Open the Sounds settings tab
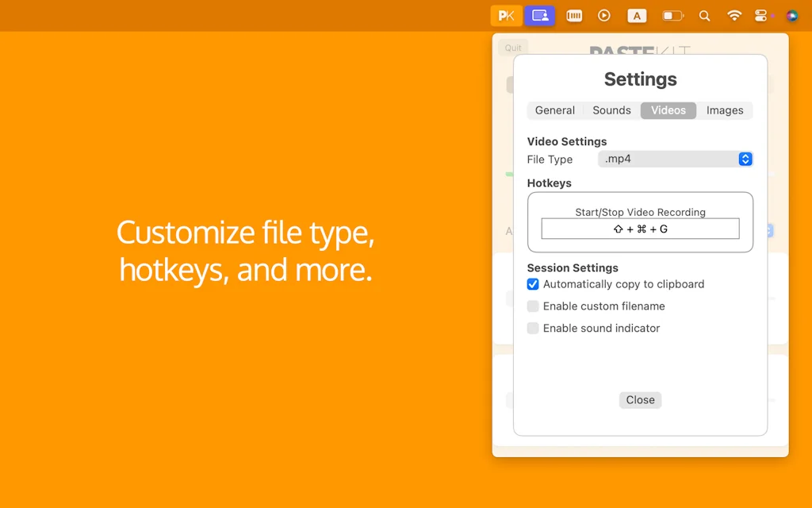This screenshot has height=508, width=812. pos(611,110)
